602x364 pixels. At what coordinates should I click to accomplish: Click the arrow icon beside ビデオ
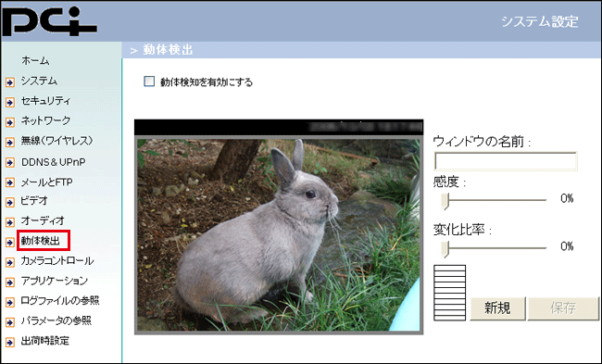pos(10,202)
